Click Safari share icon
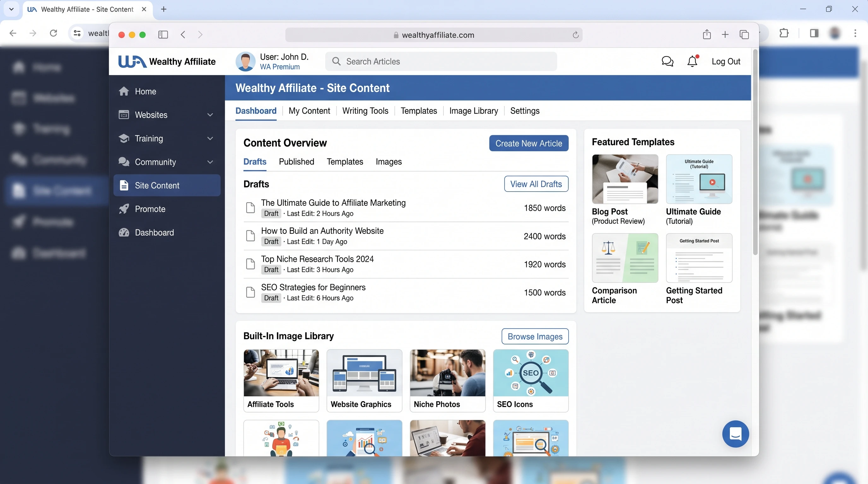Image resolution: width=868 pixels, height=484 pixels. click(x=707, y=34)
